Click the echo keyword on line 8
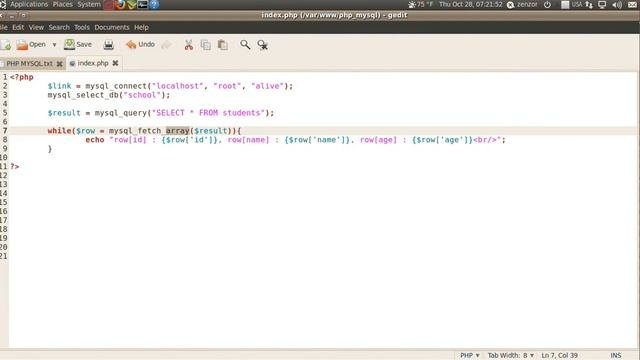 (x=95, y=140)
